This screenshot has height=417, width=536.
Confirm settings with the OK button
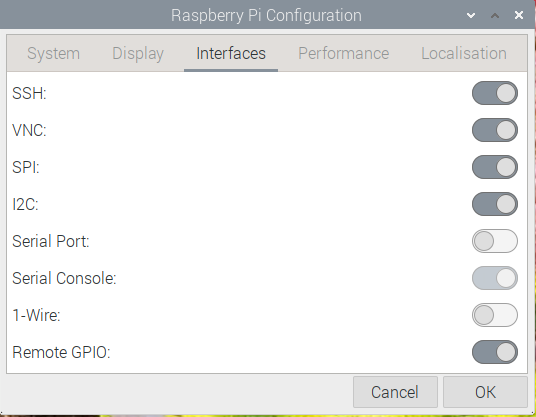coord(485,392)
